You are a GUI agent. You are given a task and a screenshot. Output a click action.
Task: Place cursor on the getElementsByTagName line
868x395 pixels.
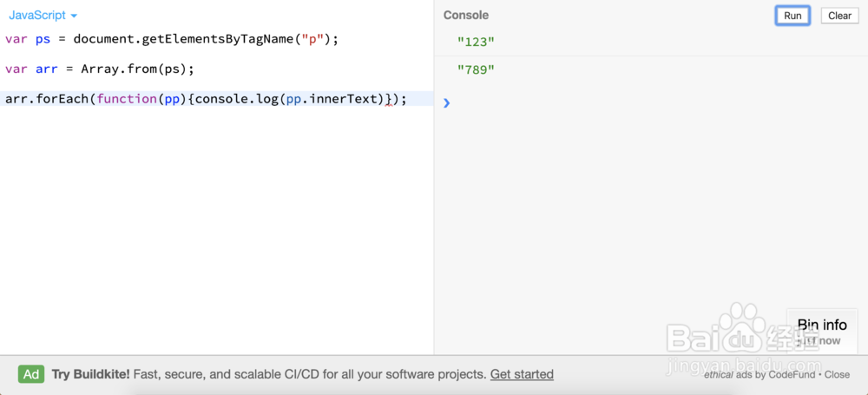pos(174,39)
